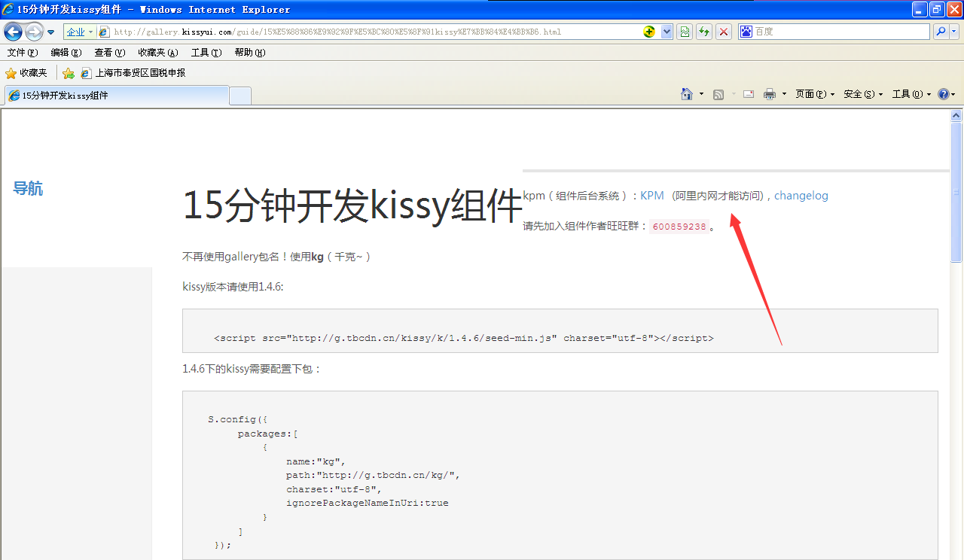Screen dimensions: 964x560
Task: Click the Print icon
Action: [x=769, y=94]
